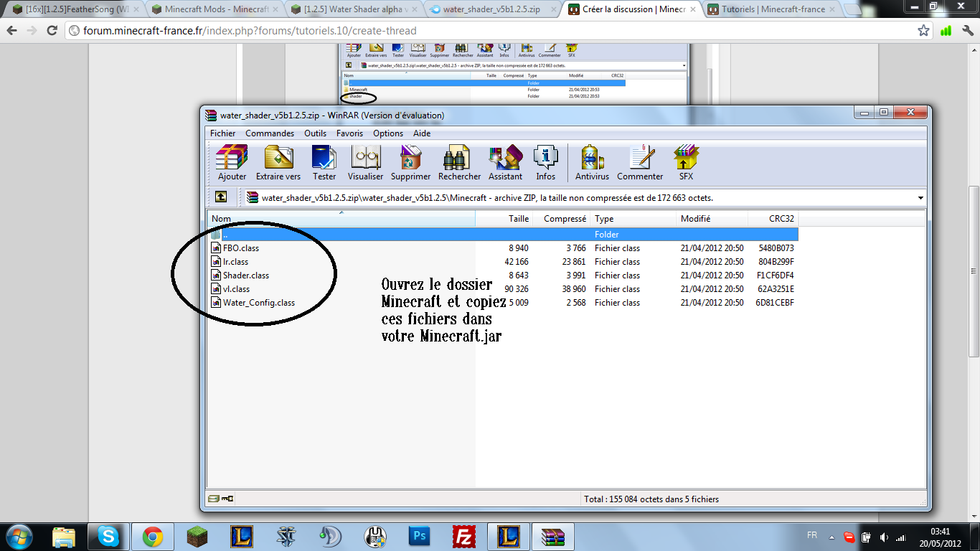Click the browser page vertical scrollbar

(974, 271)
